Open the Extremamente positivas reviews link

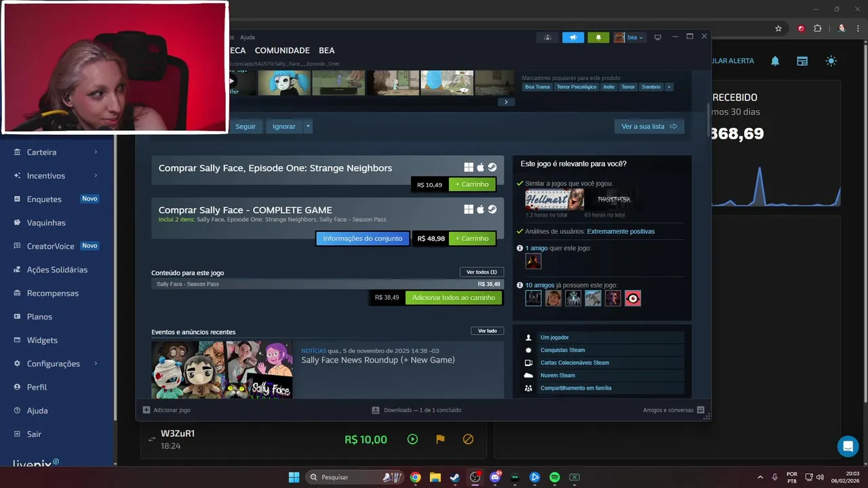tap(620, 231)
